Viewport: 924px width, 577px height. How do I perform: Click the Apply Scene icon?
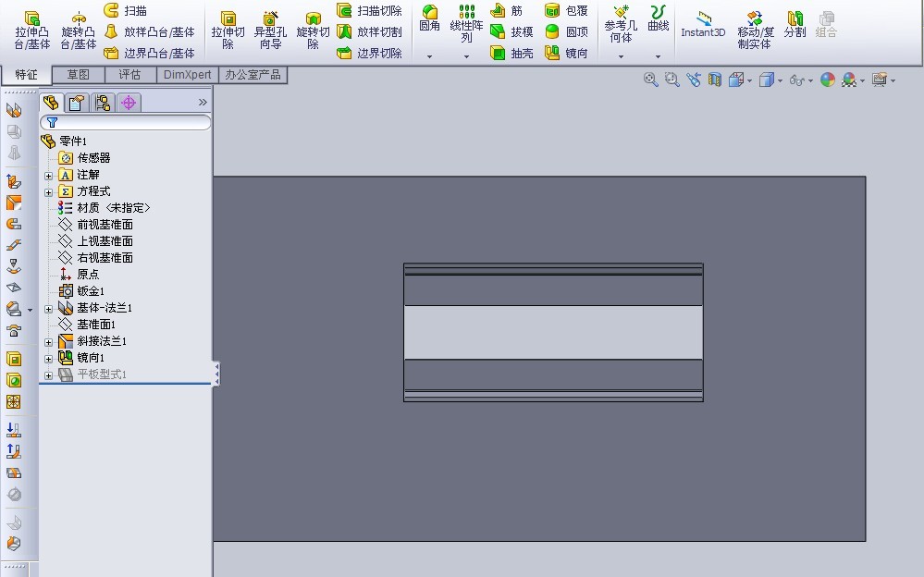pyautogui.click(x=849, y=80)
